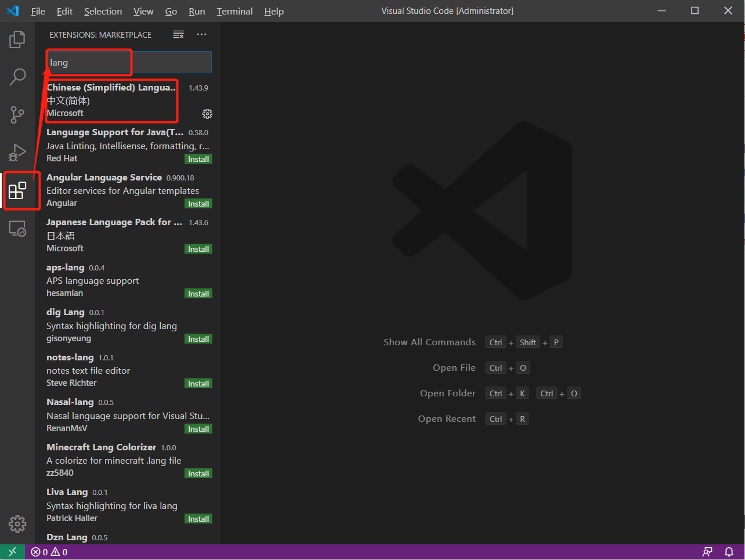The width and height of the screenshot is (745, 560).
Task: Click the RenanMsV publisher name
Action: click(67, 428)
